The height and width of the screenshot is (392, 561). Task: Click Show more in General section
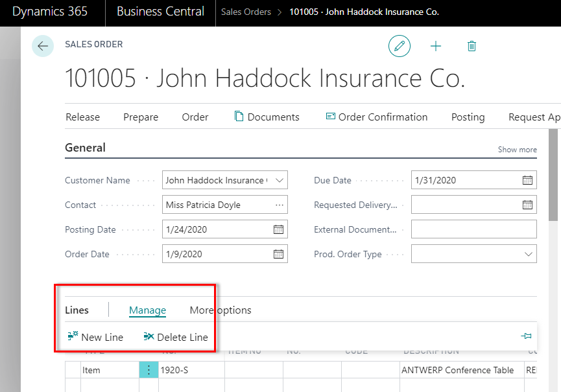517,150
